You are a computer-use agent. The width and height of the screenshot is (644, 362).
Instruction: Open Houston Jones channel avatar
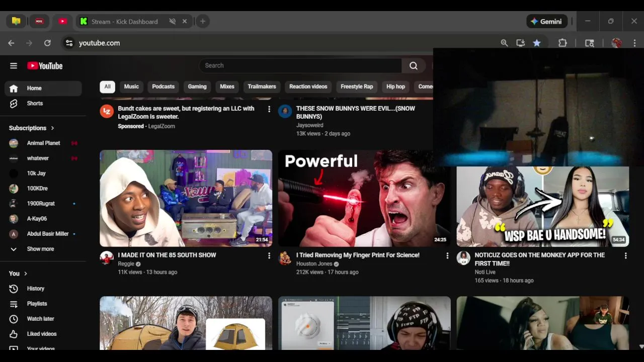(285, 258)
